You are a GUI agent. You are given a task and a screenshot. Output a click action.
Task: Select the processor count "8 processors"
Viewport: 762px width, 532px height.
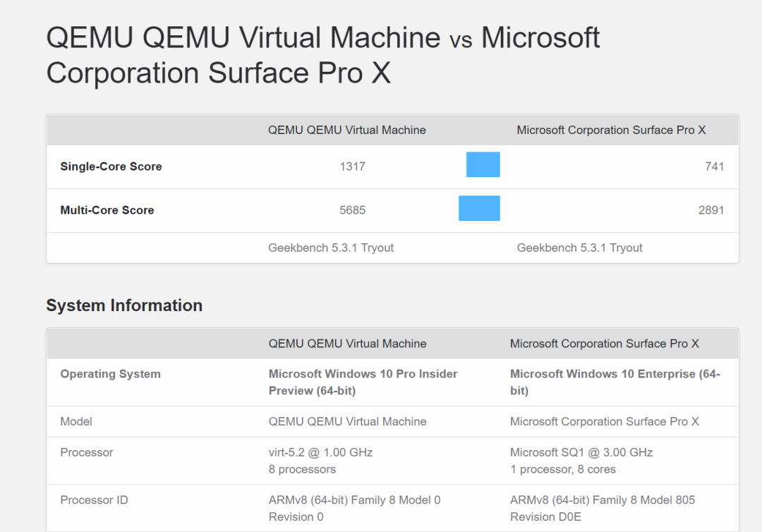(302, 469)
